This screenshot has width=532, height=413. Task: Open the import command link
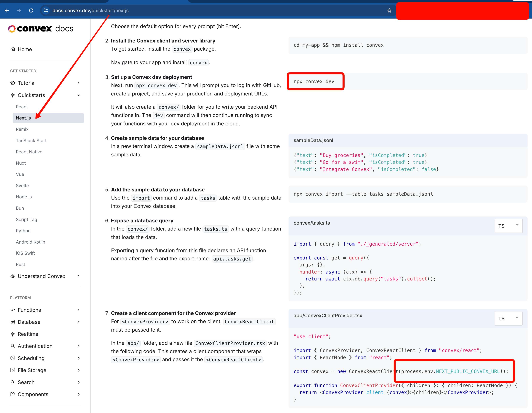pos(141,198)
